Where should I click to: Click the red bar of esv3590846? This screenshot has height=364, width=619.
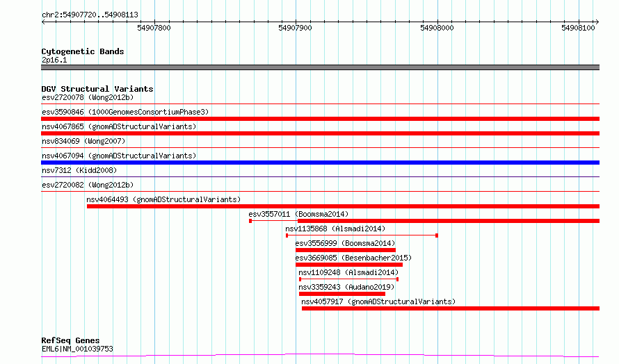320,119
